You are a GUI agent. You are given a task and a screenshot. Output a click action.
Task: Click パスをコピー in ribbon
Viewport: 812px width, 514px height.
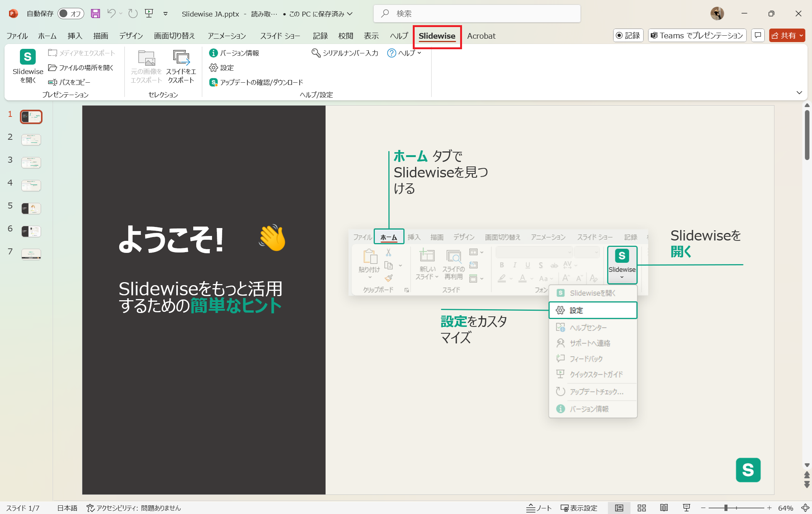(69, 82)
